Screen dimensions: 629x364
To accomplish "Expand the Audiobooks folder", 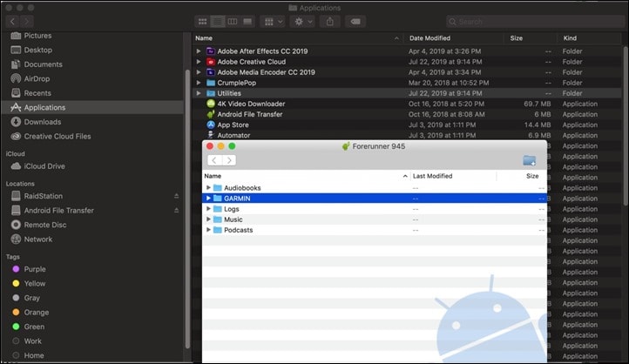I will pyautogui.click(x=208, y=187).
